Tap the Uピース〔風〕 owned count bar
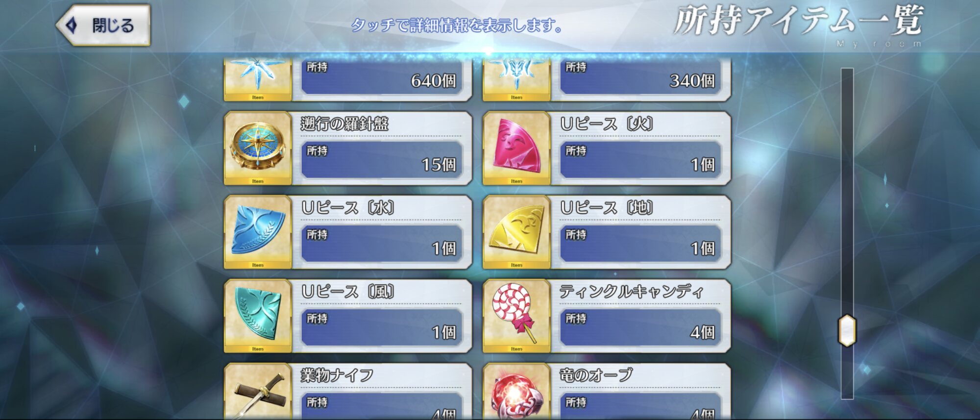The height and width of the screenshot is (420, 980). [382, 327]
